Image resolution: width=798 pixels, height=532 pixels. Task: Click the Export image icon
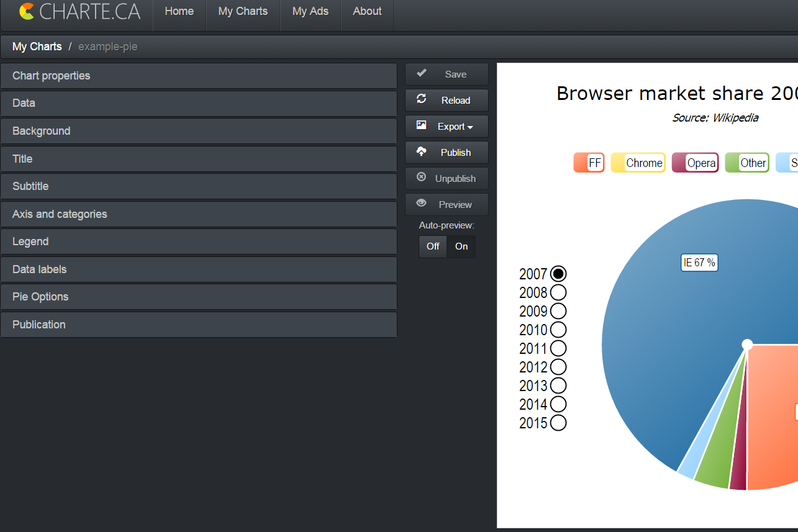(422, 125)
